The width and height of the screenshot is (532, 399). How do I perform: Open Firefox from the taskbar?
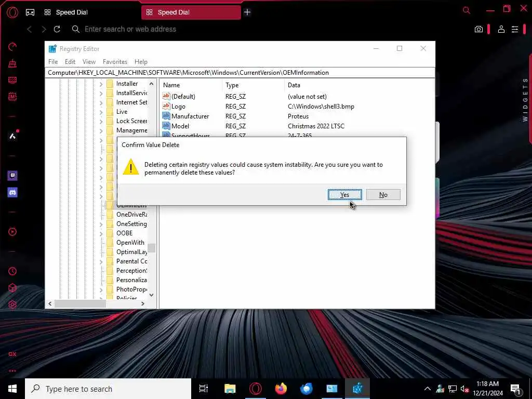coord(281,389)
